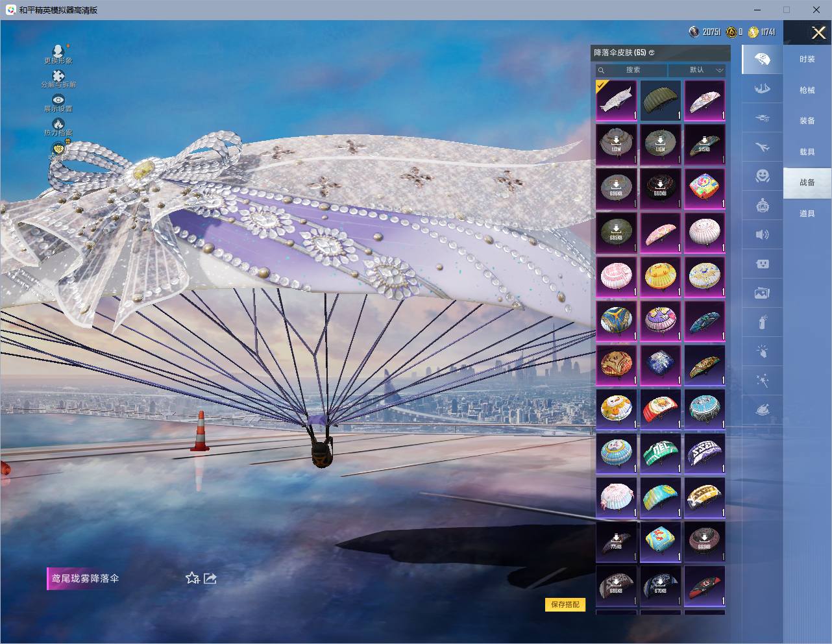Select the parachute skin category icon

763,60
